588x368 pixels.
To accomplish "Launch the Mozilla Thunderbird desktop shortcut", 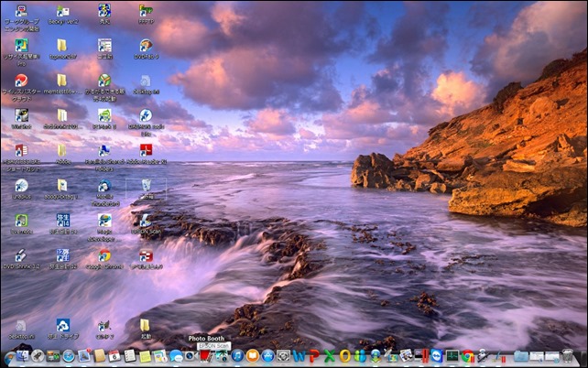I will click(104, 192).
